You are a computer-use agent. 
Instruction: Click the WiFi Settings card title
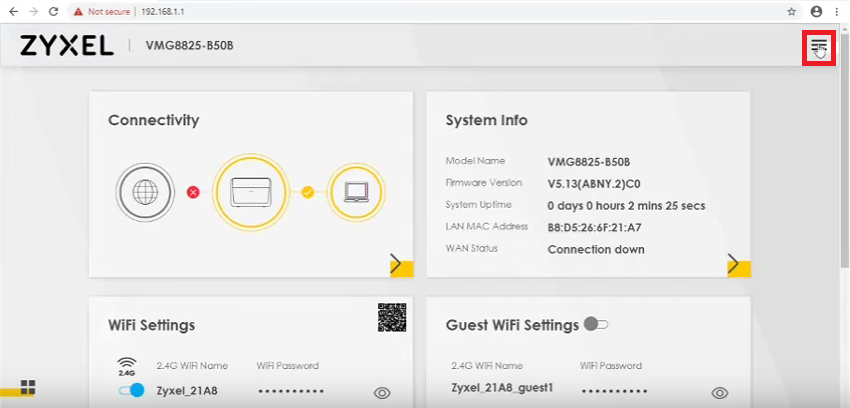point(151,325)
